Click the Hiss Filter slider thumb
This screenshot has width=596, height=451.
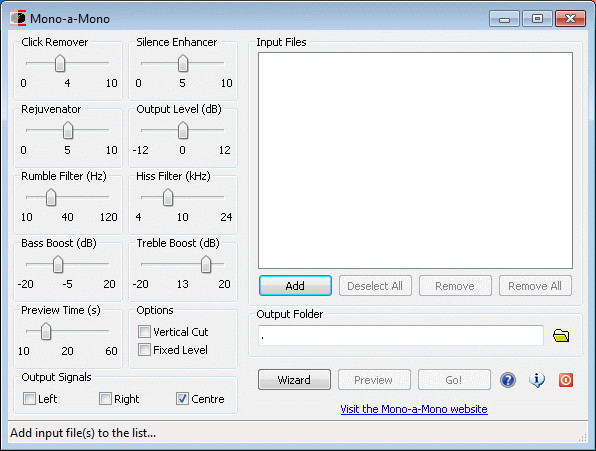pyautogui.click(x=168, y=197)
